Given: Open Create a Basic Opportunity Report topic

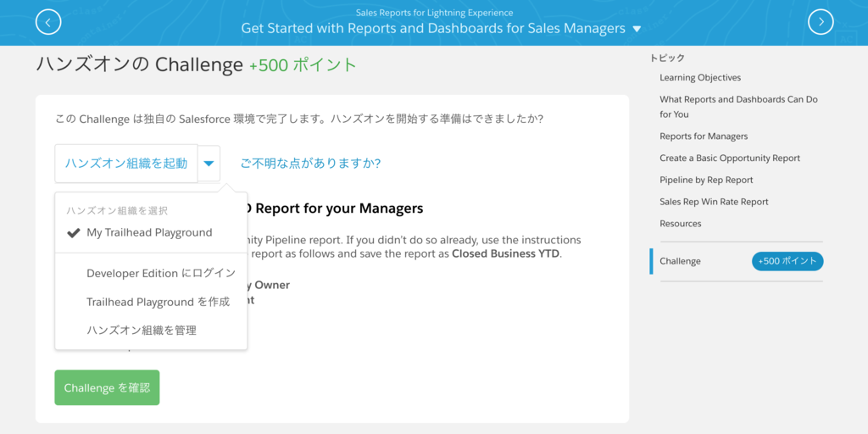Looking at the screenshot, I should pos(730,159).
